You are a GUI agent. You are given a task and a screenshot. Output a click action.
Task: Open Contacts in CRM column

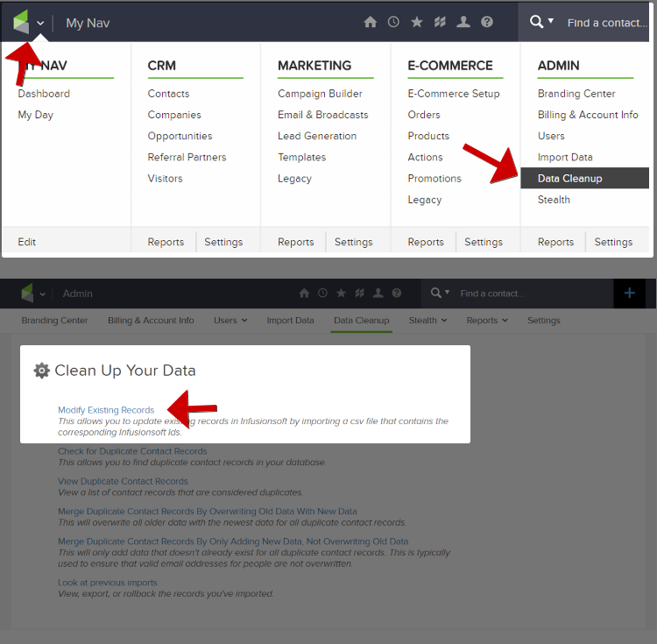(x=168, y=94)
